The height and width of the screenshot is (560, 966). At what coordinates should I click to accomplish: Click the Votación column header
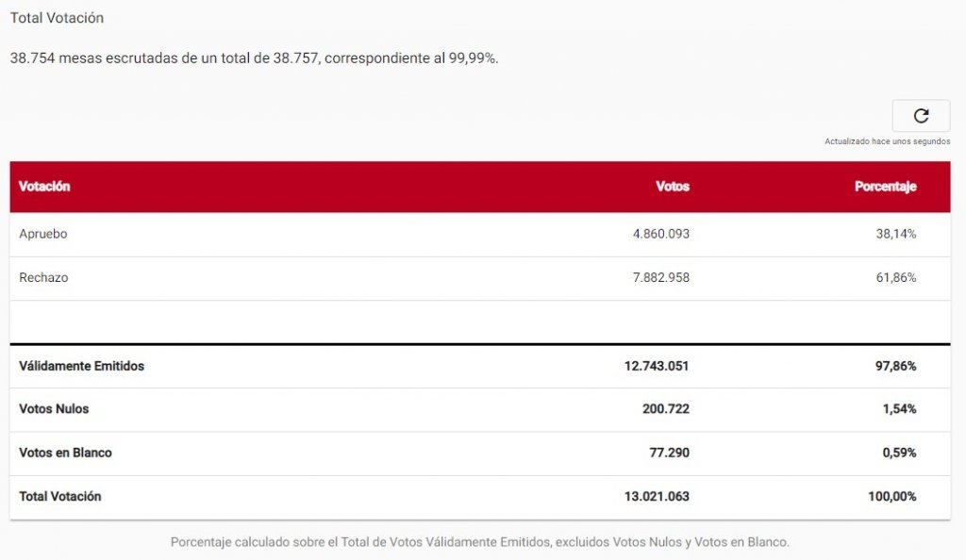[44, 187]
